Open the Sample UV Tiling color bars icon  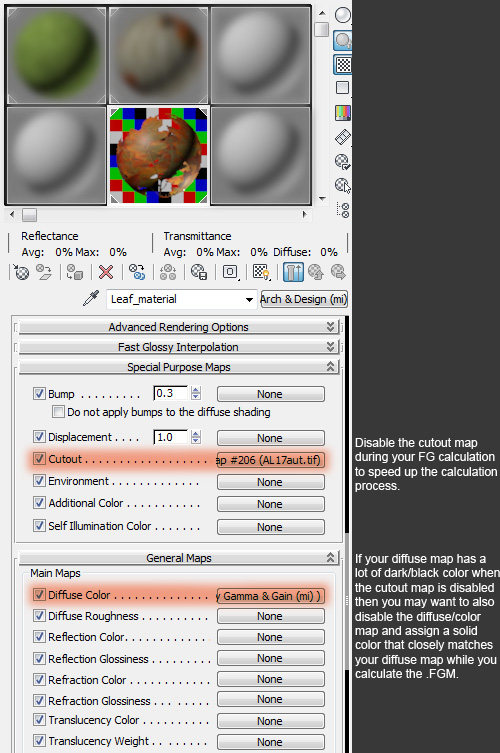click(x=342, y=113)
